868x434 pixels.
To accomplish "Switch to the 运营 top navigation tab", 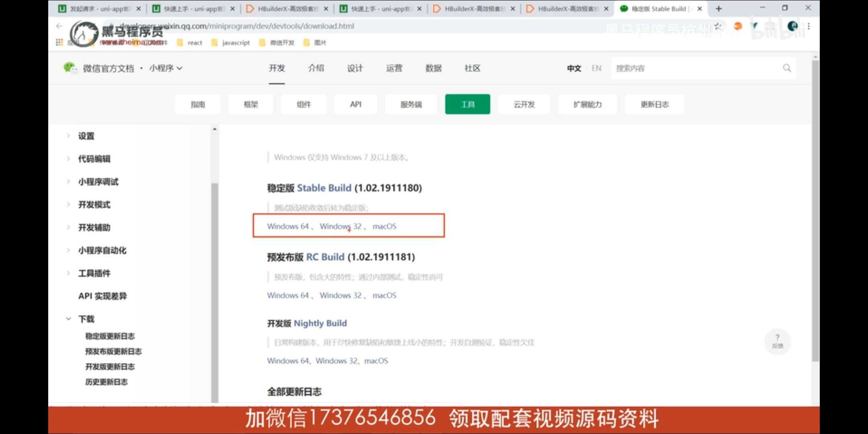I will click(394, 68).
